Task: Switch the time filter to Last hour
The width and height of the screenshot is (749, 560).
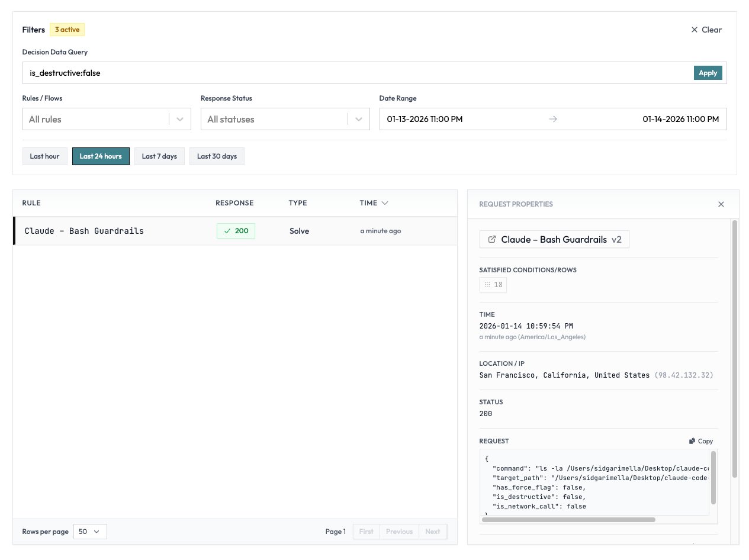Action: click(44, 156)
